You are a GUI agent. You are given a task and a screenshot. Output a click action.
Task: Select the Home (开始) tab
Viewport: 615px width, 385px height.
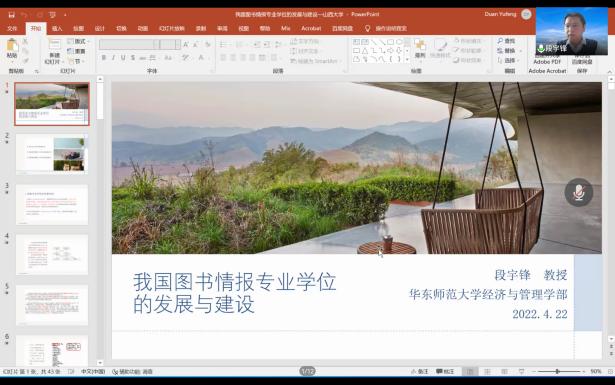click(x=36, y=28)
